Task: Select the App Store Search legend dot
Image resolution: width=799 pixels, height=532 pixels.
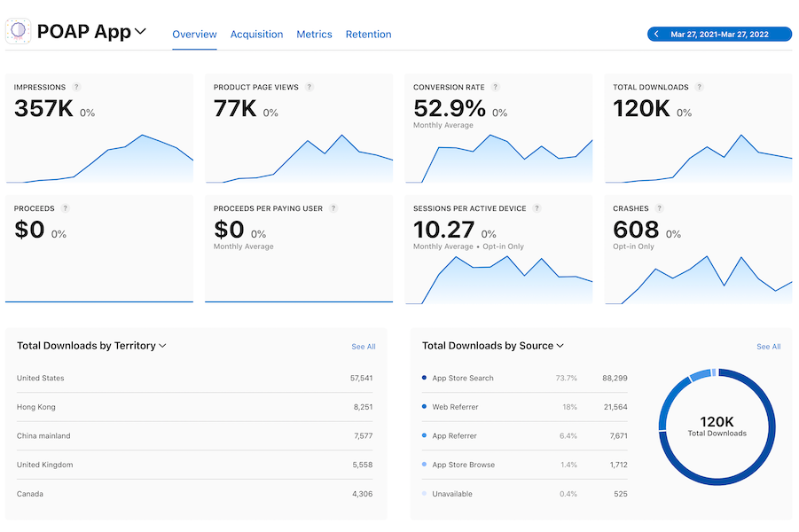Action: (x=424, y=378)
